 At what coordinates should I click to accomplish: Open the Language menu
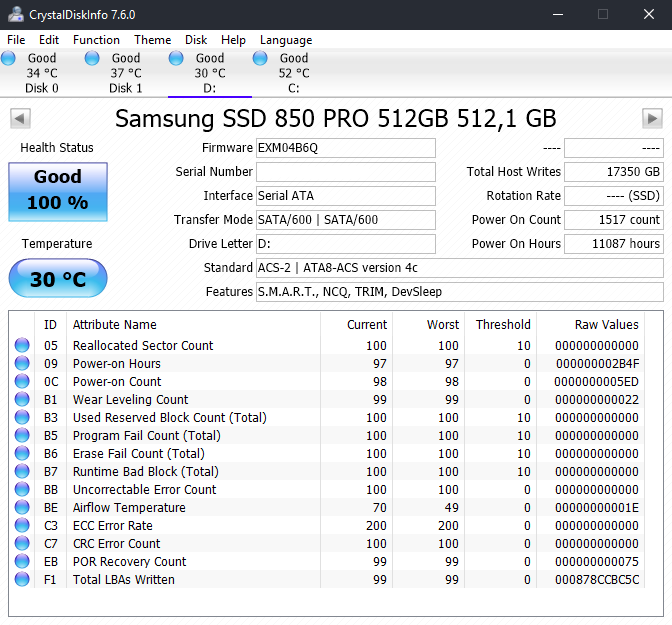pos(286,40)
